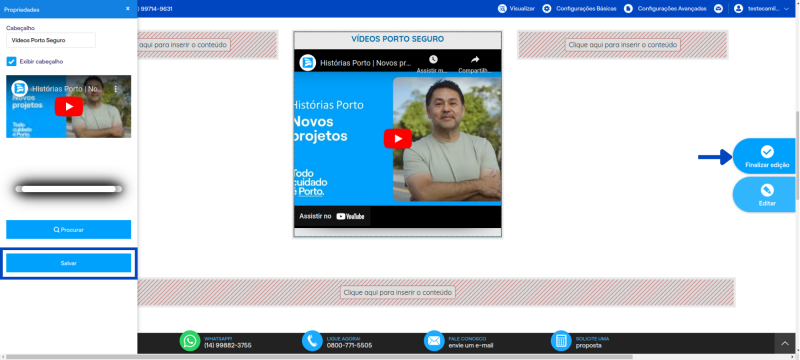Click the WhatsApp number (14) 99882-3755

(x=228, y=345)
